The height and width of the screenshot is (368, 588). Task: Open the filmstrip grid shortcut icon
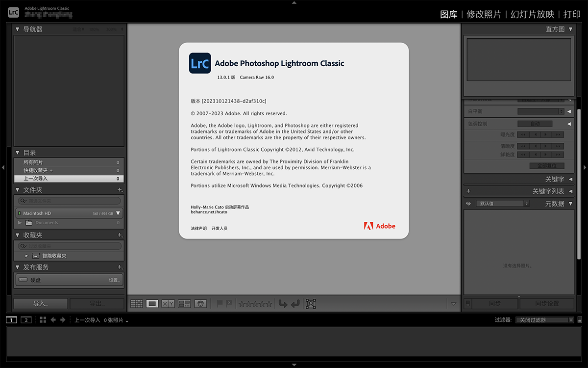43,320
